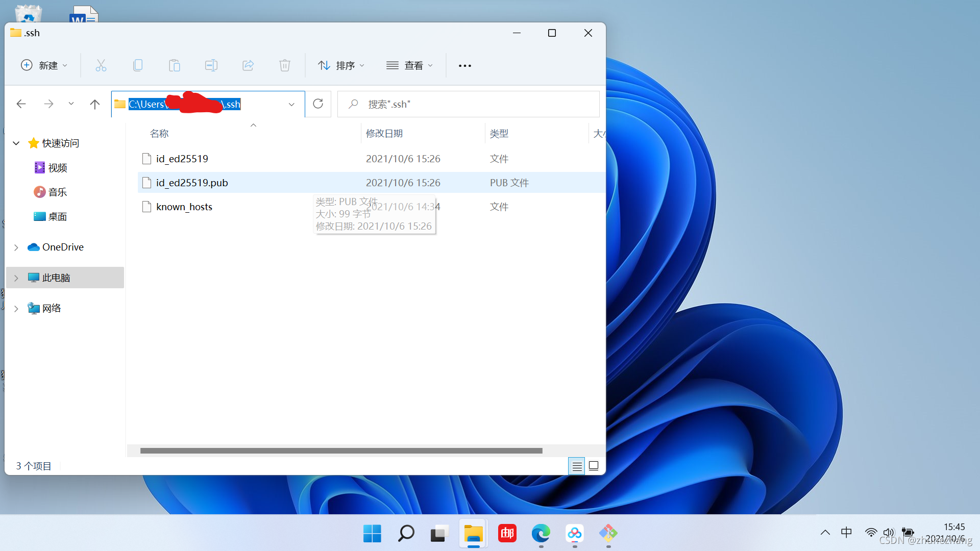Viewport: 980px width, 551px height.
Task: Switch to details list view
Action: [576, 466]
